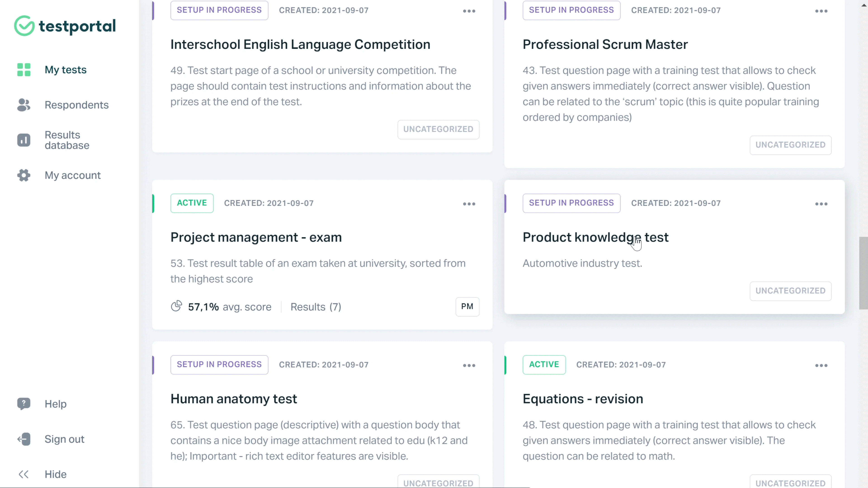
Task: Go to the My tests section
Action: pos(66,70)
